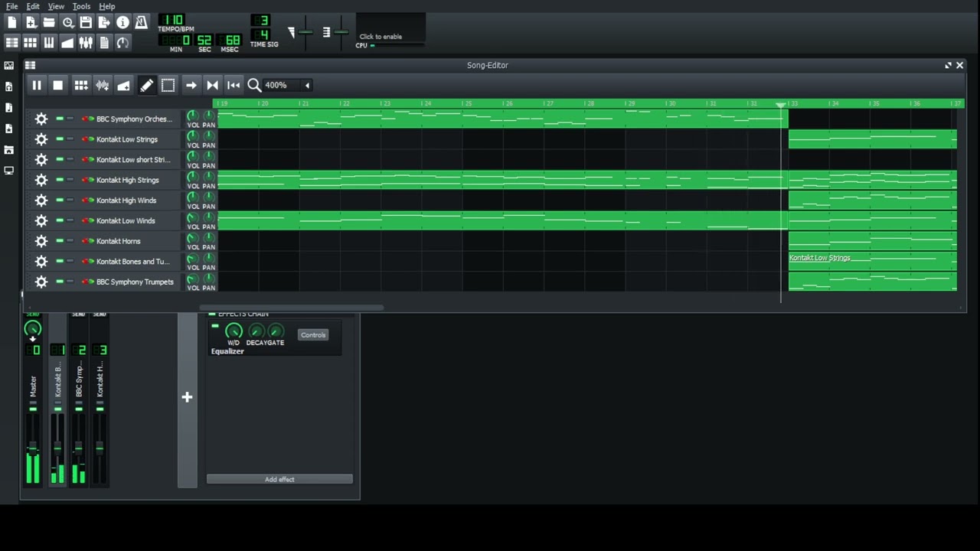The image size is (980, 551).
Task: Click the What's This info icon
Action: [122, 23]
